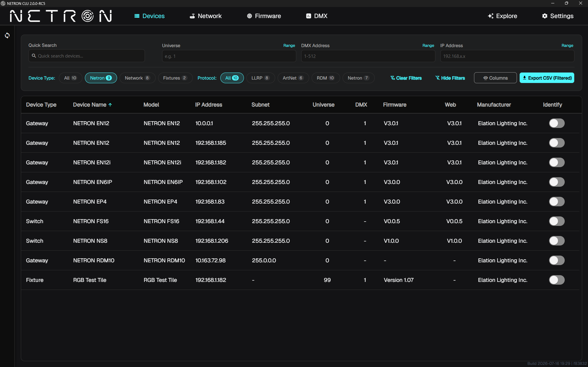Toggle Range mode for DMX Address filter
This screenshot has width=588, height=367.
pyautogui.click(x=428, y=46)
